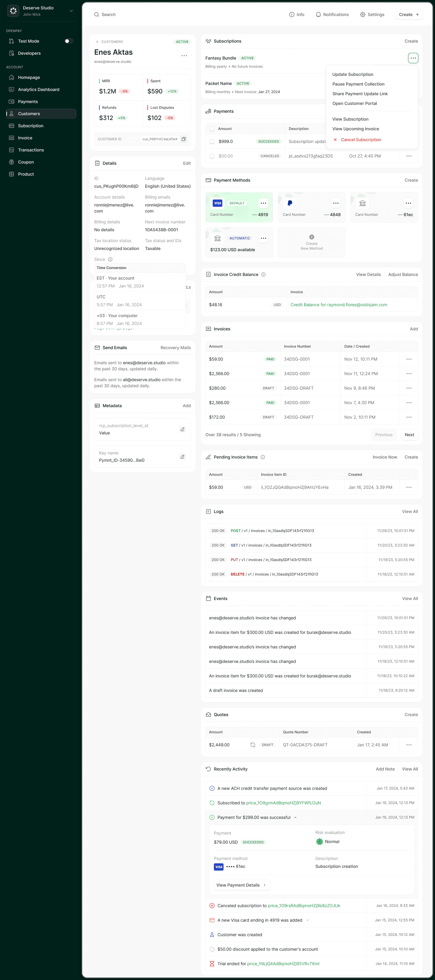Click Adjust Balance link
Screen dimensions: 435x980
click(403, 275)
